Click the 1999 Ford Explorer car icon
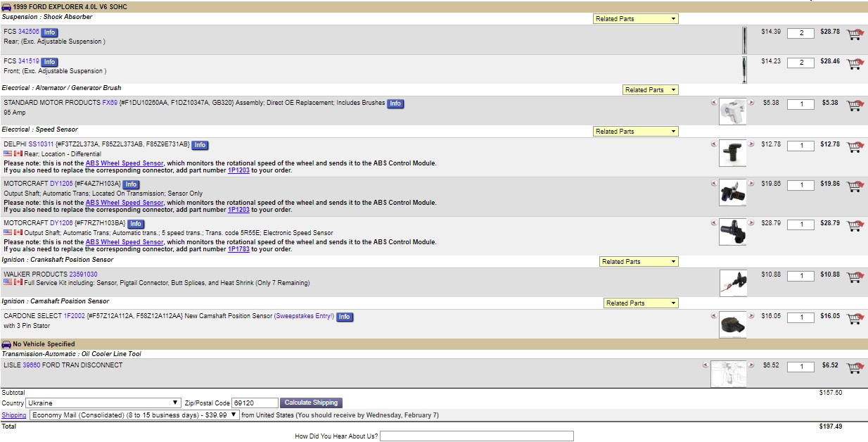 6,7
